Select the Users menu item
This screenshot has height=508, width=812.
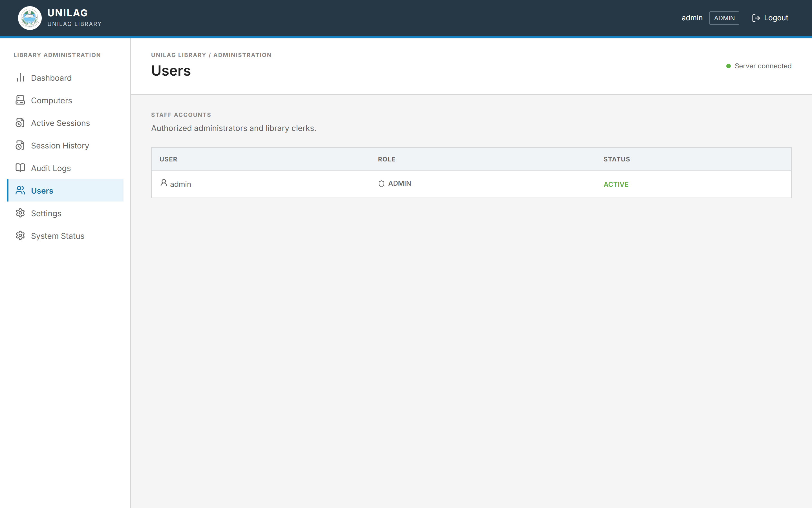65,190
